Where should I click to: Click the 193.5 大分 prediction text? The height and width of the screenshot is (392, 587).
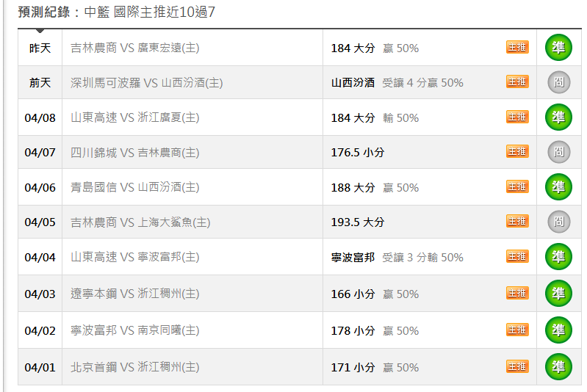point(358,222)
